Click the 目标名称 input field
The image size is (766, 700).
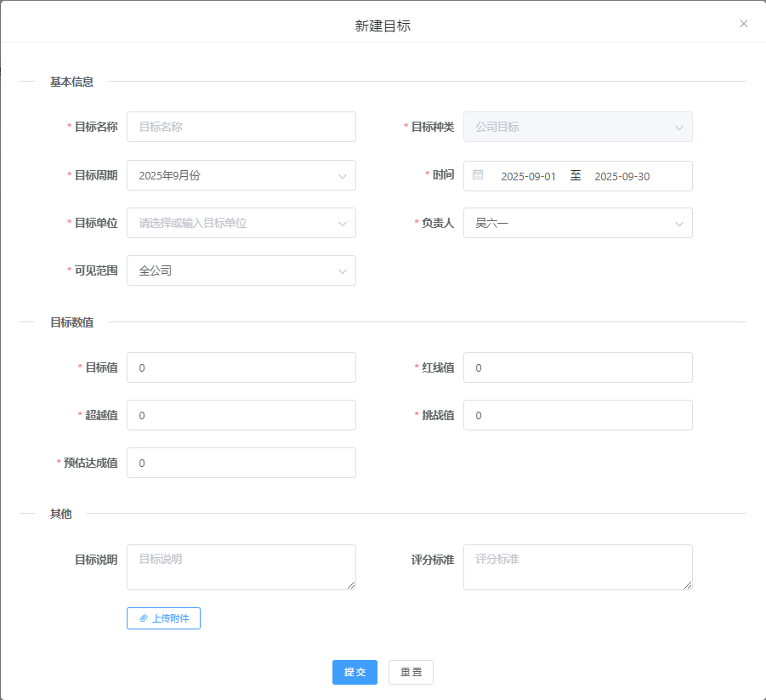pos(241,127)
